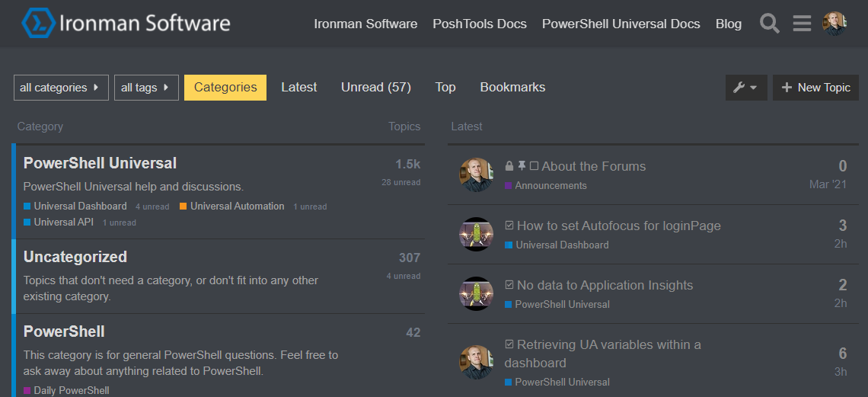
Task: Expand the all tags dropdown
Action: (x=146, y=88)
